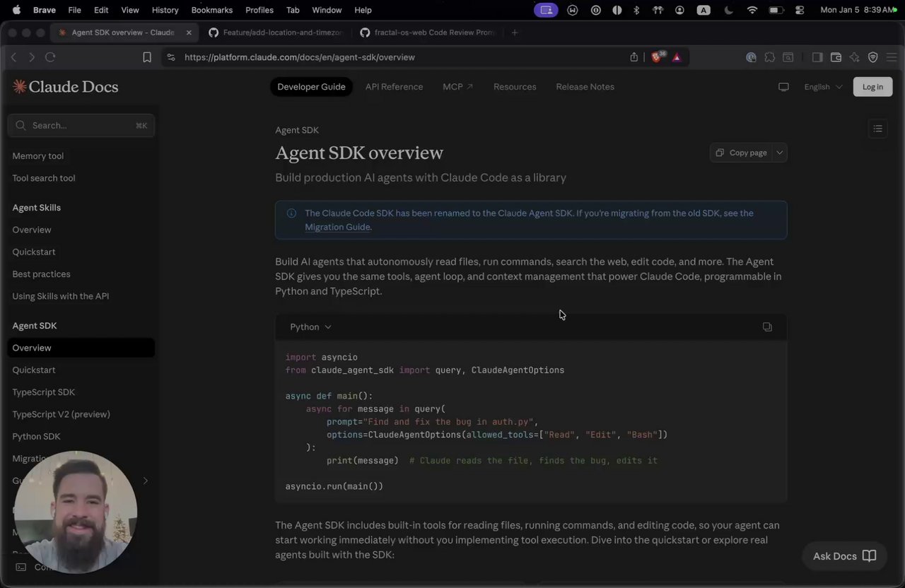Expand the Copy page options arrow
Viewport: 905px width, 588px height.
tap(779, 153)
